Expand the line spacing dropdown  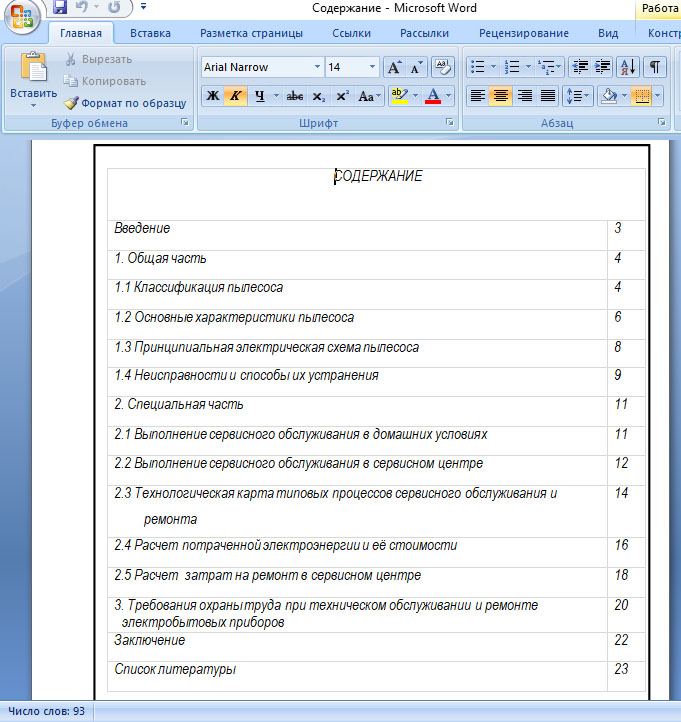(x=587, y=96)
